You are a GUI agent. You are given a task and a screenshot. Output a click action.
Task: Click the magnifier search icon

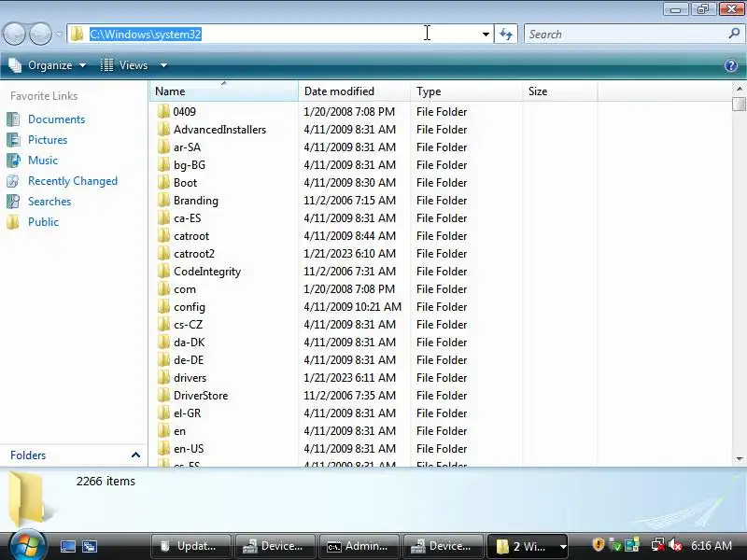[734, 34]
